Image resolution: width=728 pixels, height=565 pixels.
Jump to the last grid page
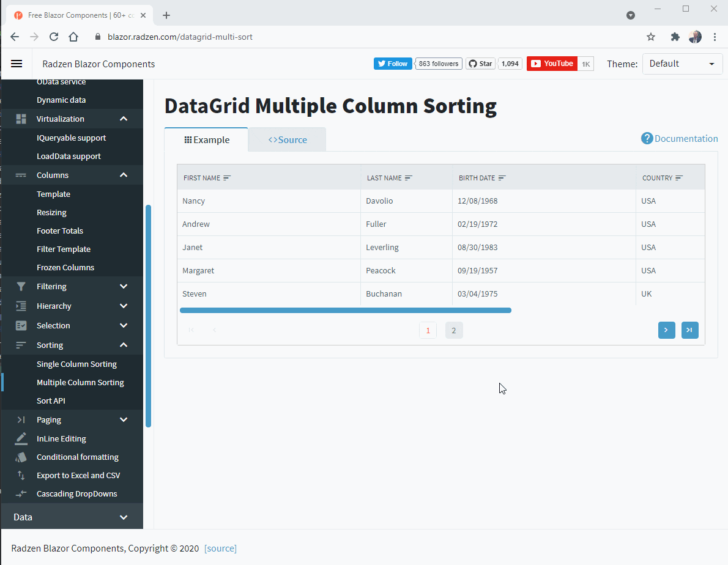690,330
